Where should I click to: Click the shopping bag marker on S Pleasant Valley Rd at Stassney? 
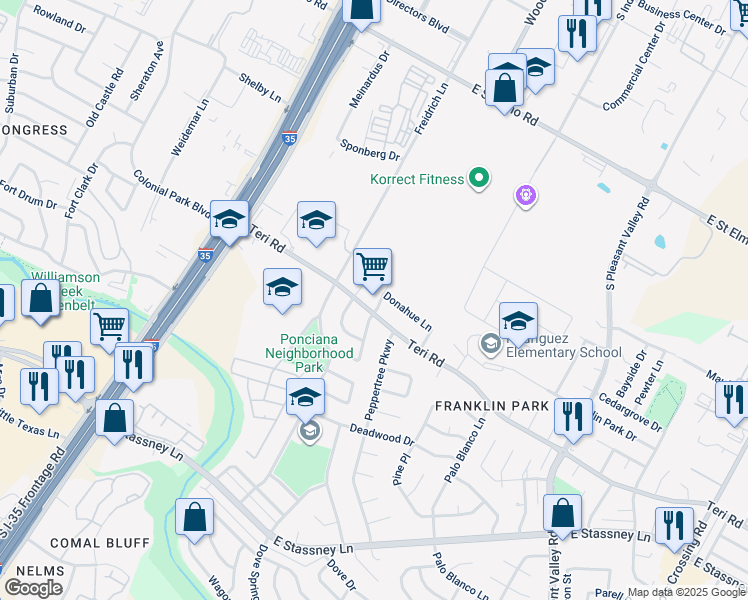[562, 516]
